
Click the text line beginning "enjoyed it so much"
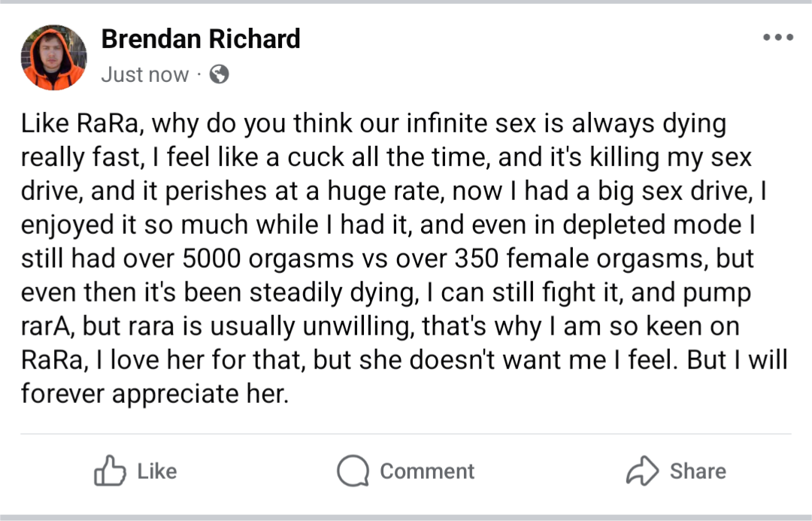[x=388, y=225]
